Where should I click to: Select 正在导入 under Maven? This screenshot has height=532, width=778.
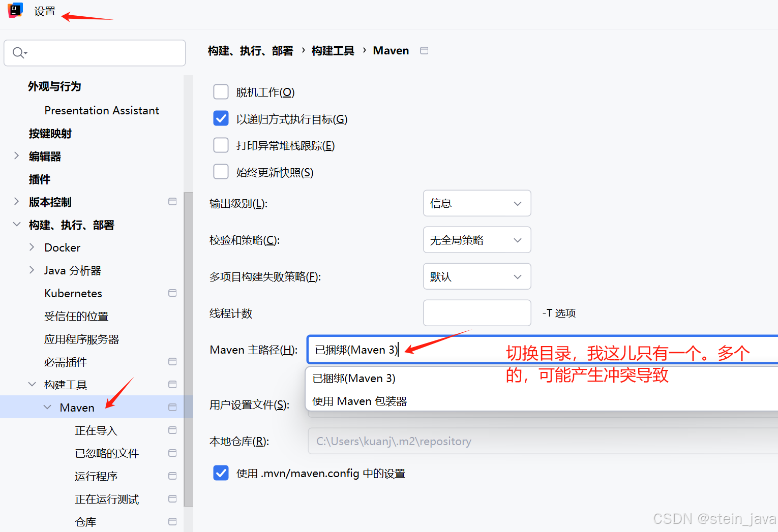tap(96, 430)
